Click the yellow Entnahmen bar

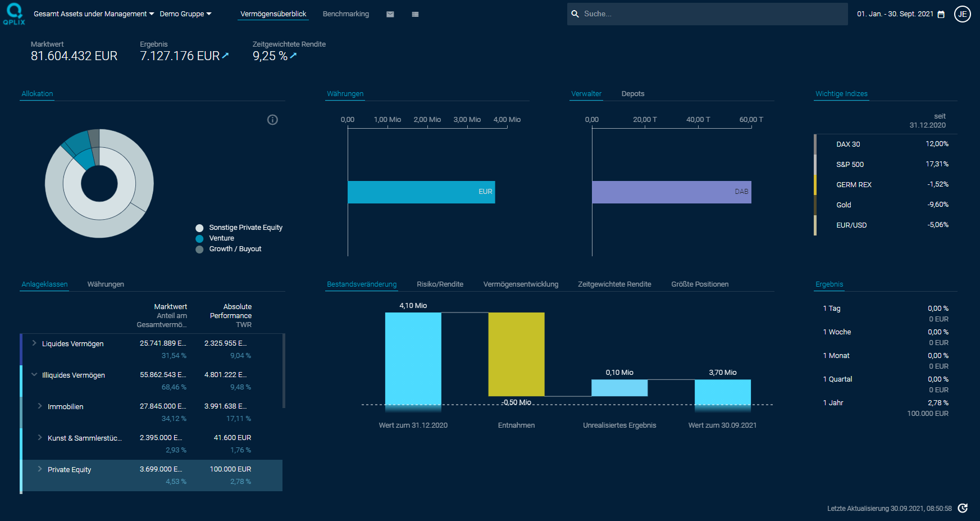click(516, 354)
